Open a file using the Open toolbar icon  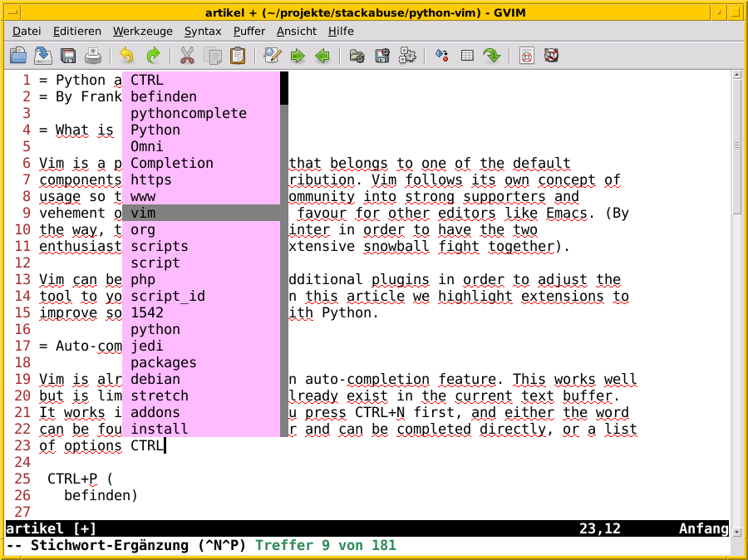tap(18, 56)
